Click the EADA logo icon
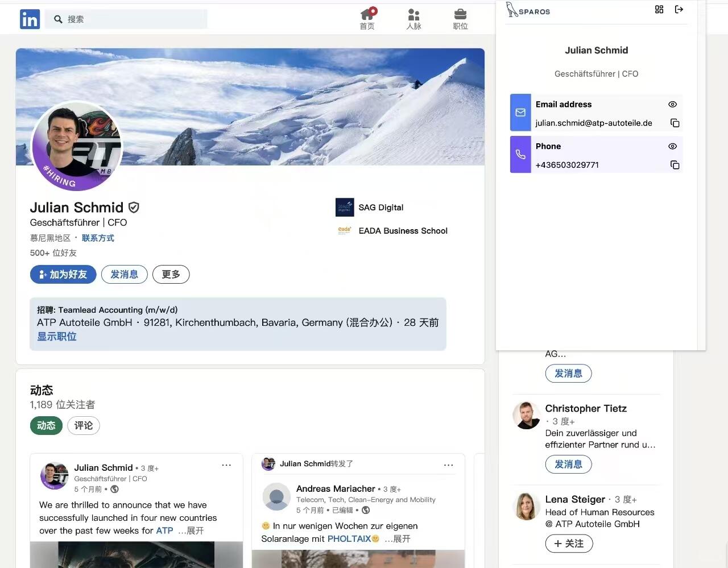Screen dimensions: 728x568 tap(345, 230)
